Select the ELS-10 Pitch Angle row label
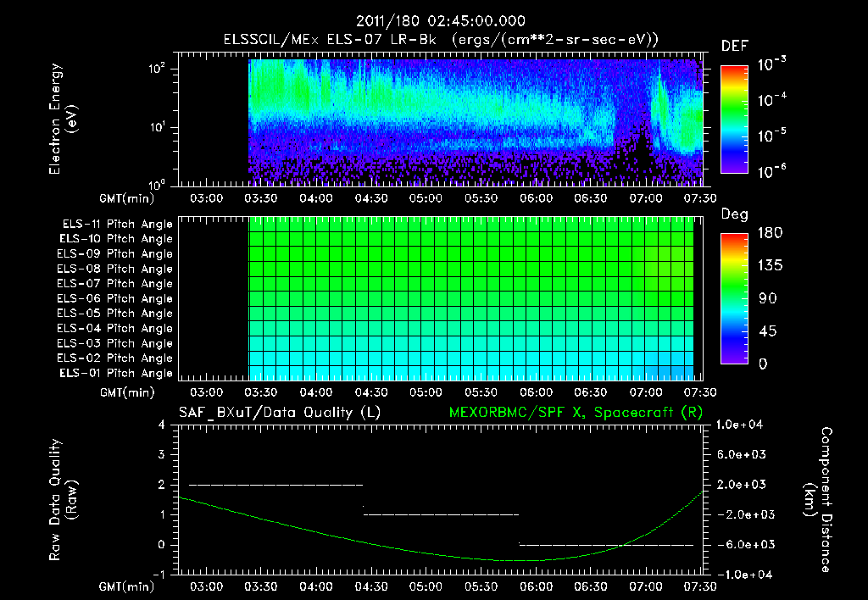Image resolution: width=868 pixels, height=600 pixels. 116,239
